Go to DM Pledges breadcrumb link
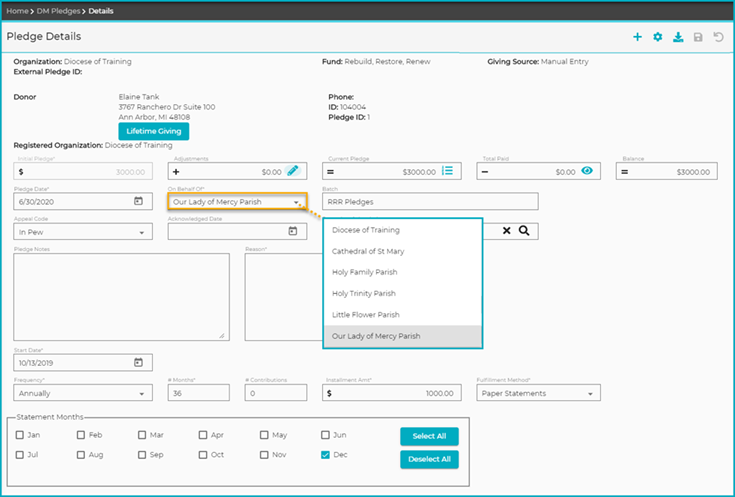The height and width of the screenshot is (497, 735). pos(59,11)
